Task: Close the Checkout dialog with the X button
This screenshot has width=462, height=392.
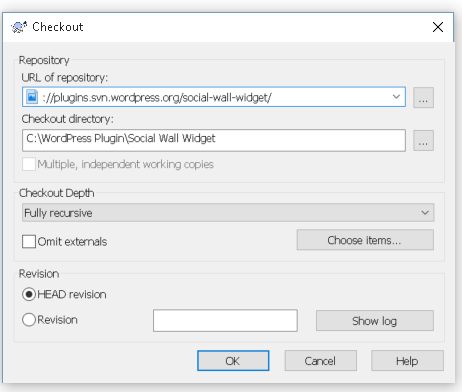Action: pyautogui.click(x=438, y=27)
